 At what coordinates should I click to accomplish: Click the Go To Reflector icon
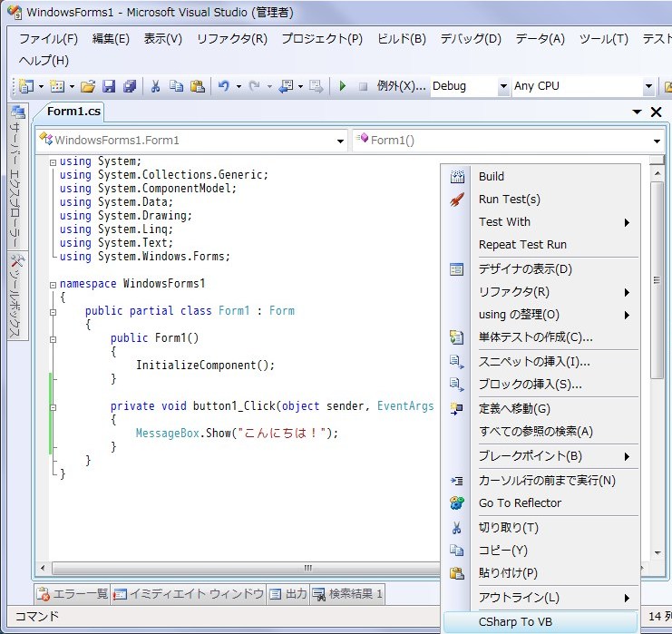click(457, 502)
